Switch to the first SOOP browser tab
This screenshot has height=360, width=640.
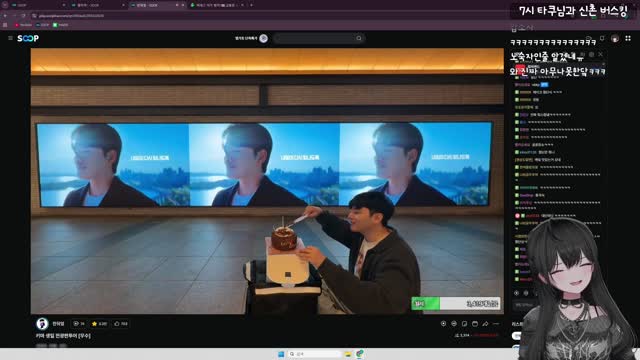pyautogui.click(x=37, y=5)
